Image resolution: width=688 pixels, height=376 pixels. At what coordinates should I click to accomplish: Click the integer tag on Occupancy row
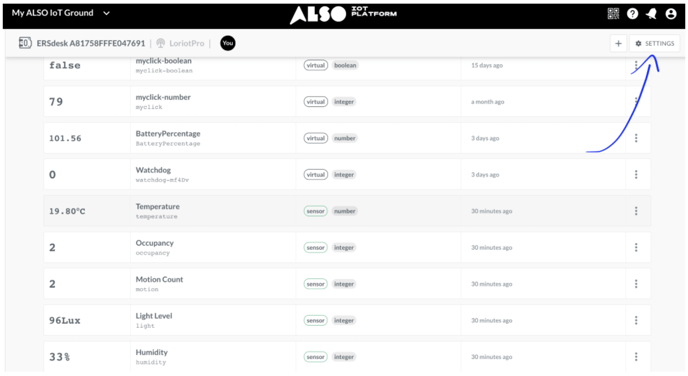pyautogui.click(x=344, y=247)
